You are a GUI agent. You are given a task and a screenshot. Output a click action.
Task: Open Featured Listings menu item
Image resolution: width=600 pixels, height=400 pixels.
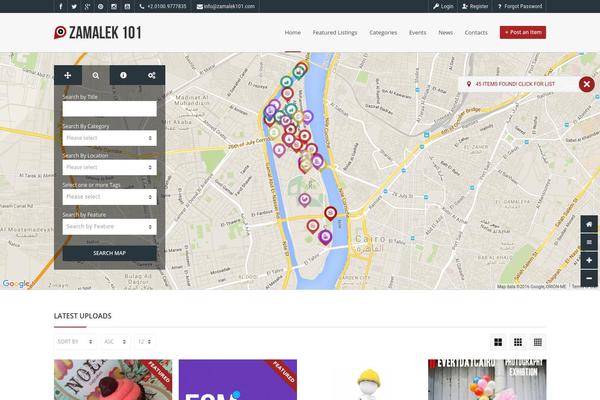click(335, 33)
